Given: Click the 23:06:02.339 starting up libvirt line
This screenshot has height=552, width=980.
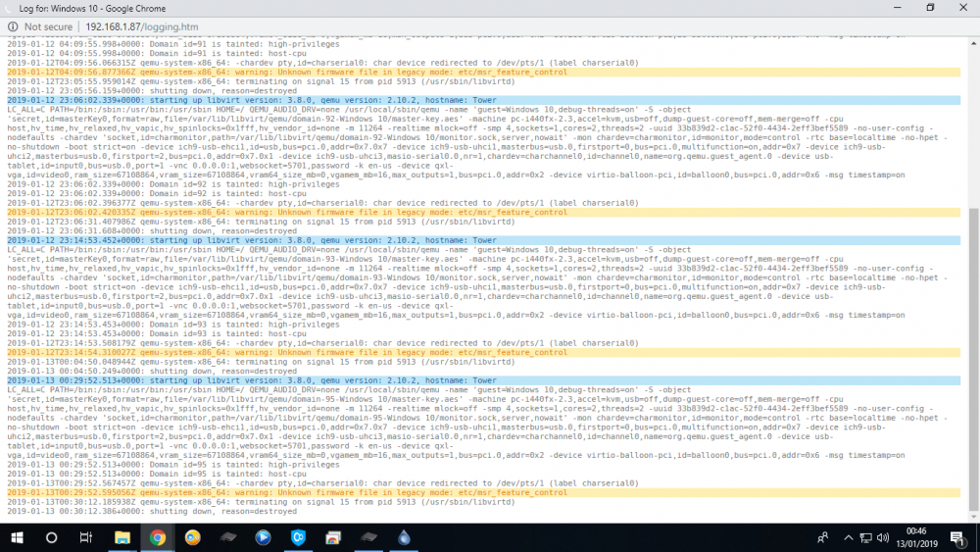Looking at the screenshot, I should point(483,100).
